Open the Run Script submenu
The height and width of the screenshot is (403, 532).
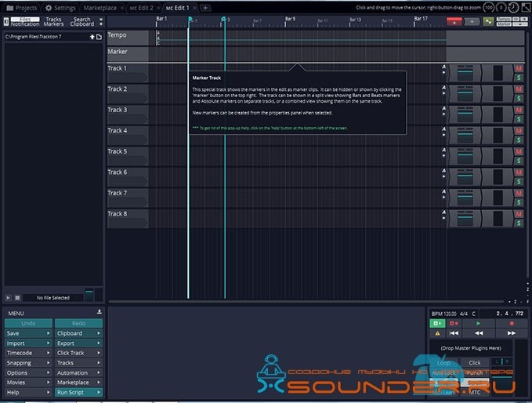[78, 393]
